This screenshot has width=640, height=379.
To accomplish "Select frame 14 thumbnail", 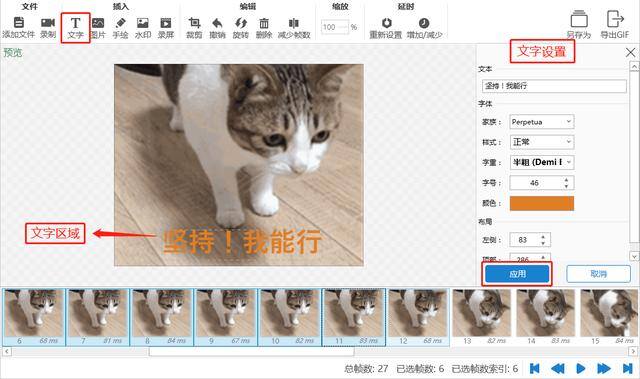I will tap(546, 317).
